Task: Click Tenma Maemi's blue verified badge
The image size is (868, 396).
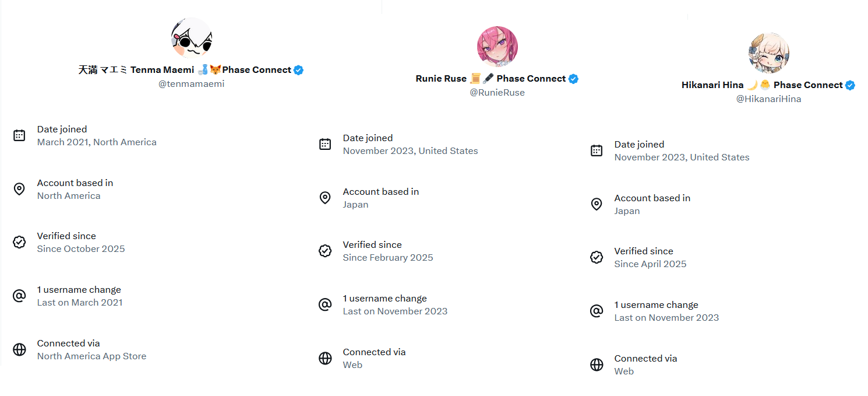Action: pyautogui.click(x=298, y=70)
